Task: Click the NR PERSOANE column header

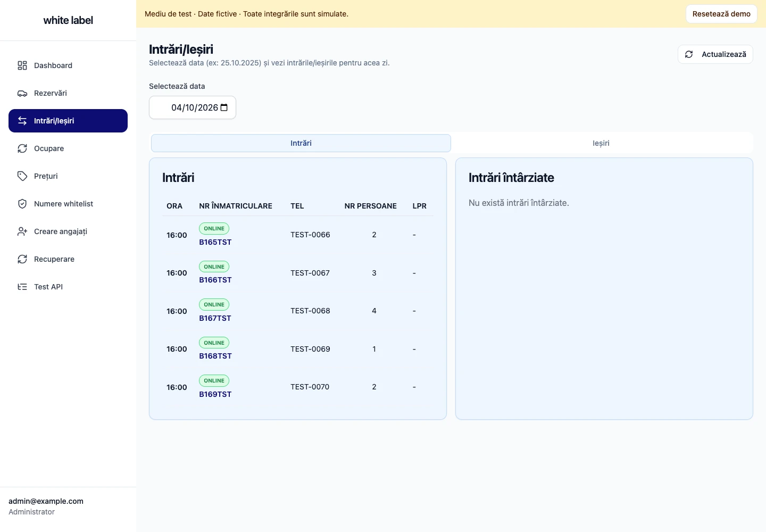Action: (x=371, y=206)
